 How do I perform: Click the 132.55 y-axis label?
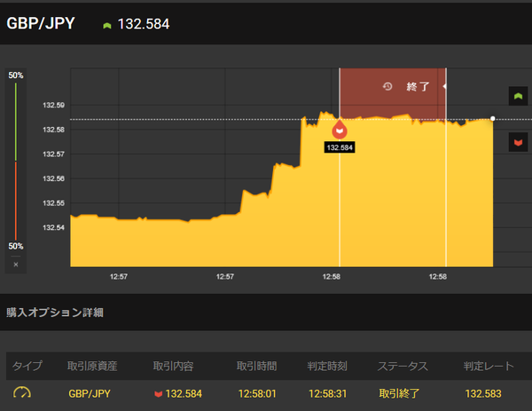click(53, 202)
